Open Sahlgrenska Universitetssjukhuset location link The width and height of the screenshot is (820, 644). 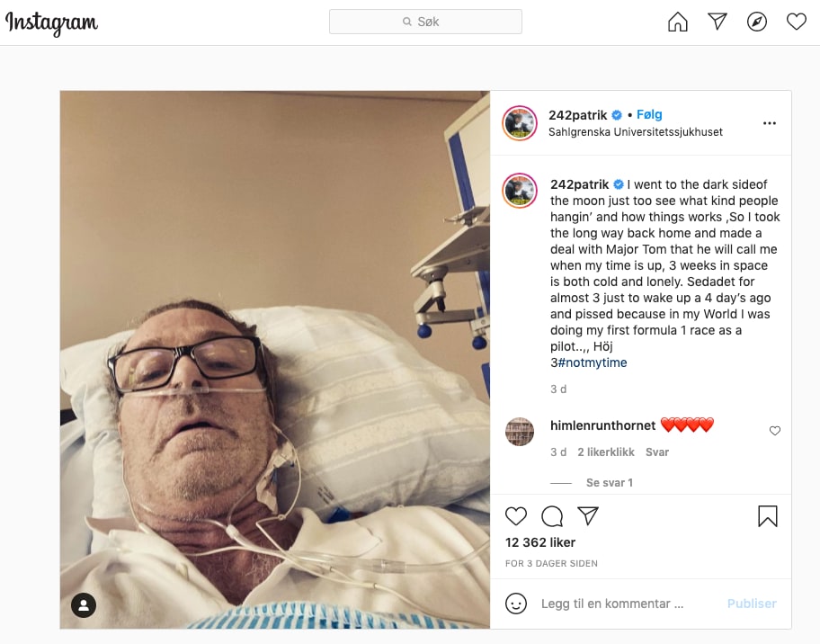pyautogui.click(x=636, y=132)
